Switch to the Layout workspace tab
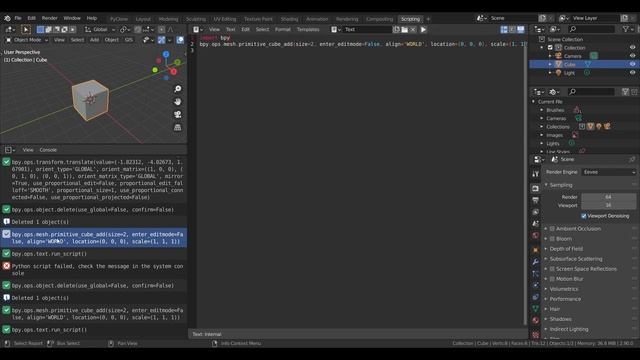 point(143,19)
